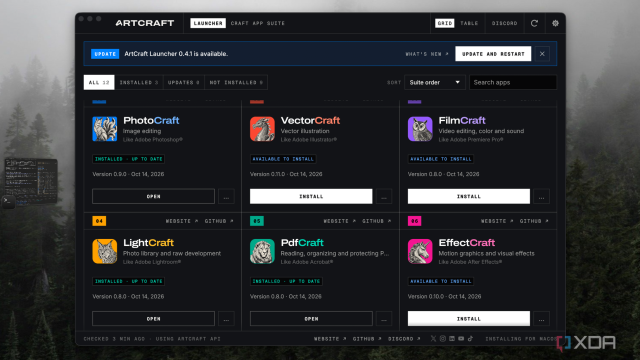
Task: Open settings via the gear icon
Action: pos(555,23)
